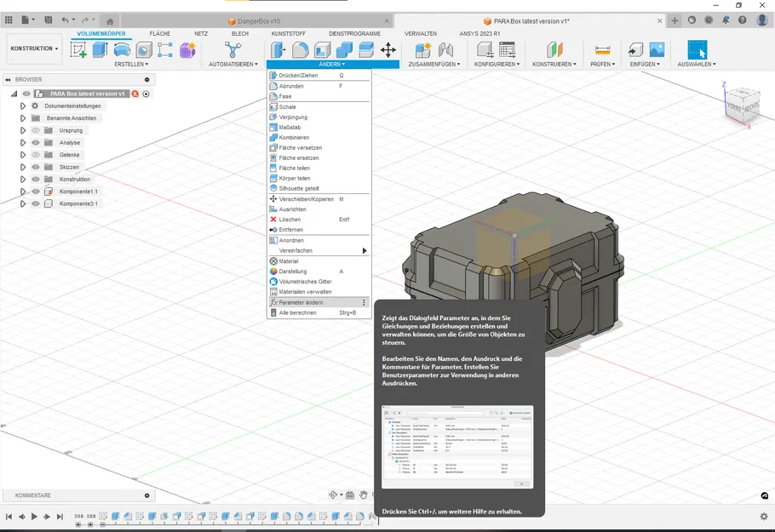This screenshot has width=775, height=532.
Task: Open the ZUSAMMENFÜGEN dropdown label
Action: 433,64
